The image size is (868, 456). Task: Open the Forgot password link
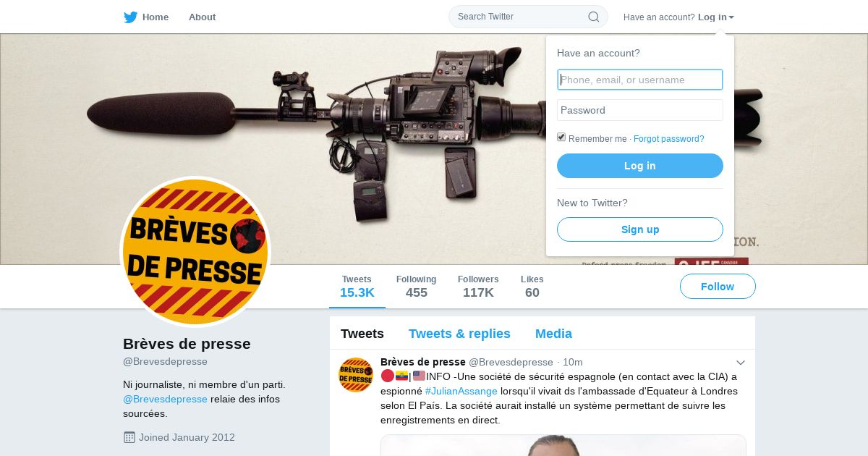point(669,139)
